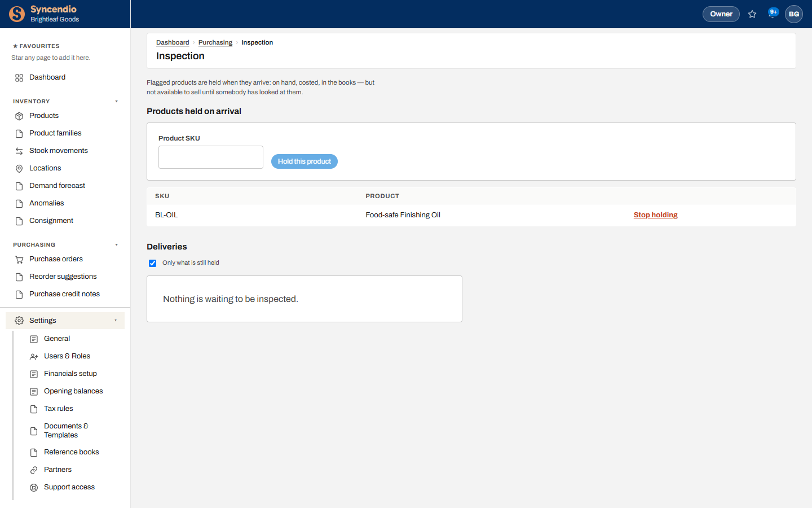Click the Locations pin icon
Image resolution: width=812 pixels, height=508 pixels.
pos(19,168)
